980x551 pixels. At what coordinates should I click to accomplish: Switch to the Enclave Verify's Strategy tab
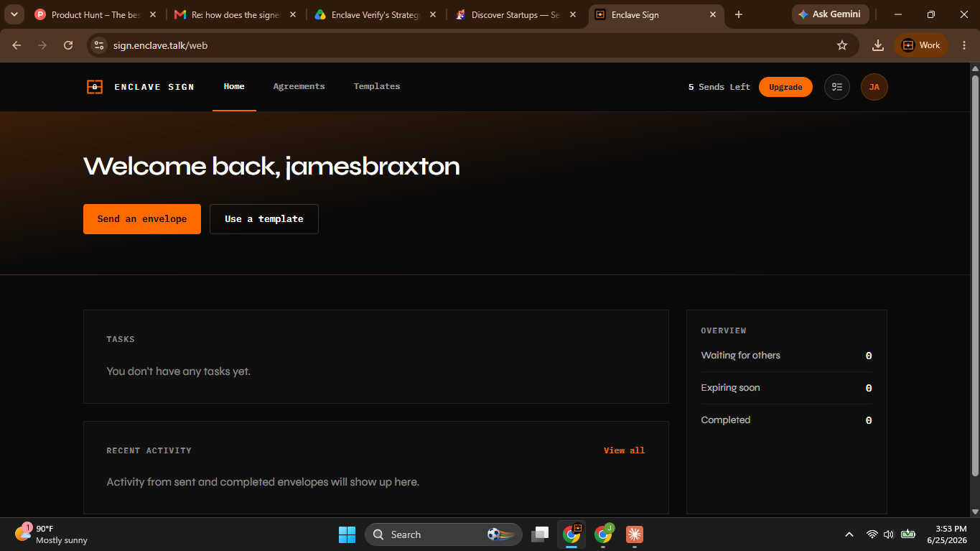point(375,14)
